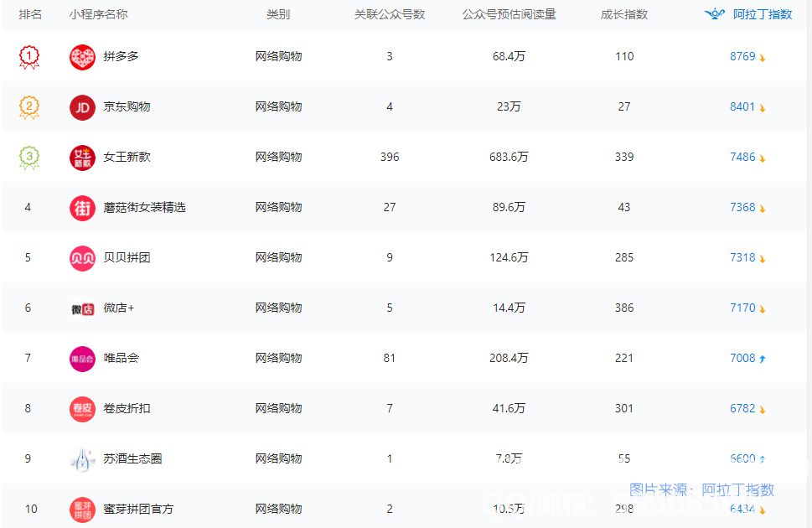Click the linked accounts count 81
812x528 pixels.
pos(390,358)
